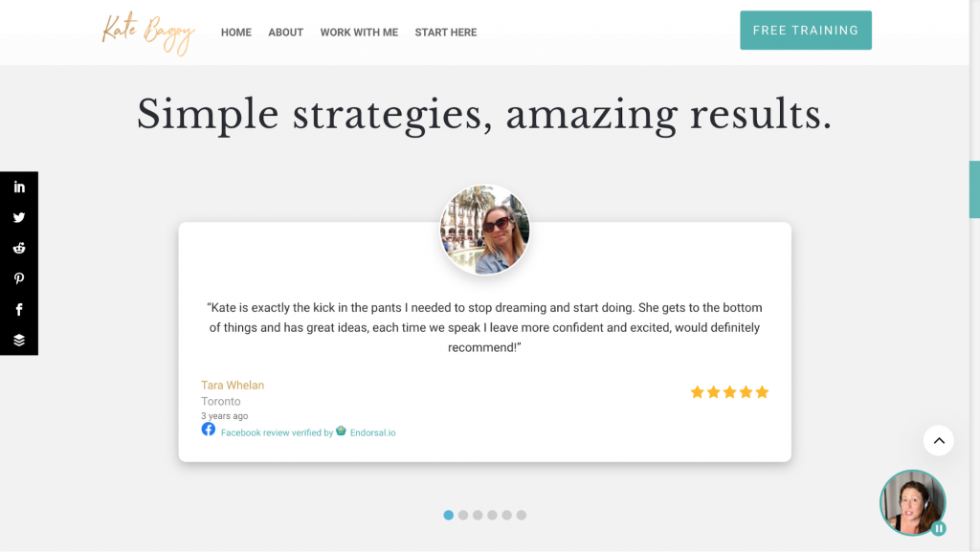Click the Facebook logo in the review
The image size is (980, 552).
(x=209, y=430)
